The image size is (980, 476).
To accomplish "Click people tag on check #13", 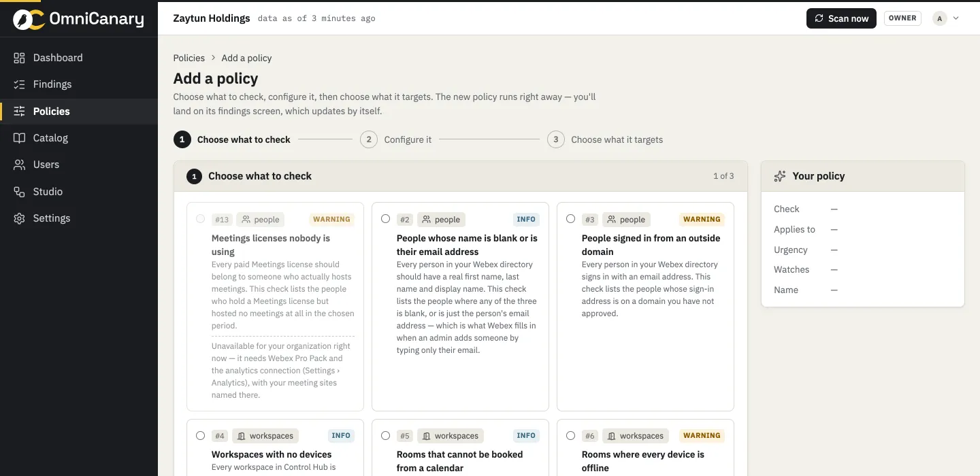I will (x=260, y=220).
